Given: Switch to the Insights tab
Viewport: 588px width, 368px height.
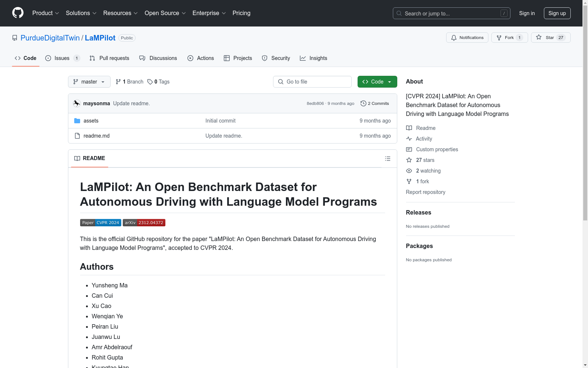Looking at the screenshot, I should [313, 58].
